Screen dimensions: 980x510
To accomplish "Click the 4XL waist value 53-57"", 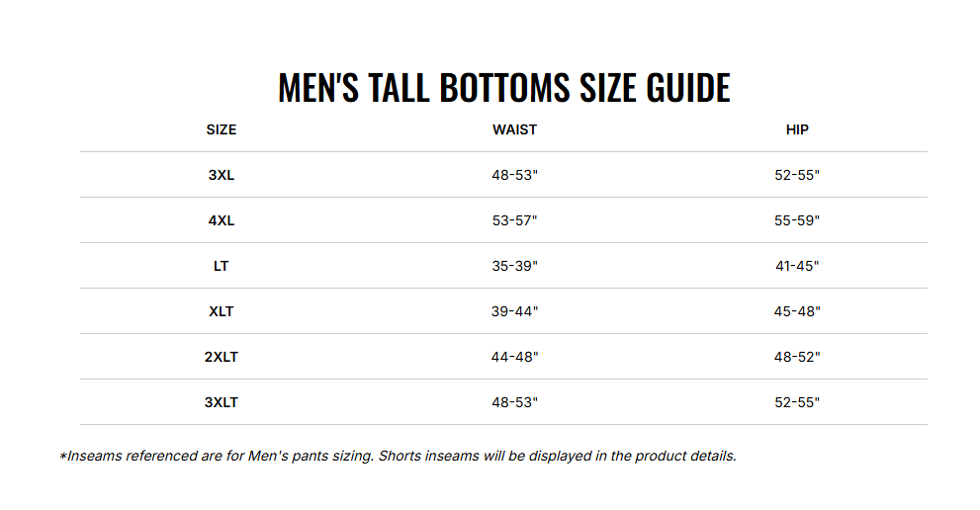I will (x=514, y=220).
